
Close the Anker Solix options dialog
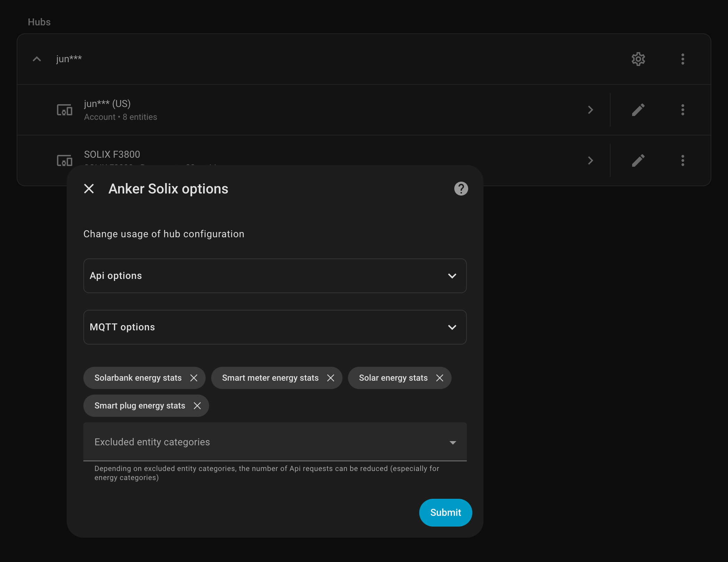(89, 189)
